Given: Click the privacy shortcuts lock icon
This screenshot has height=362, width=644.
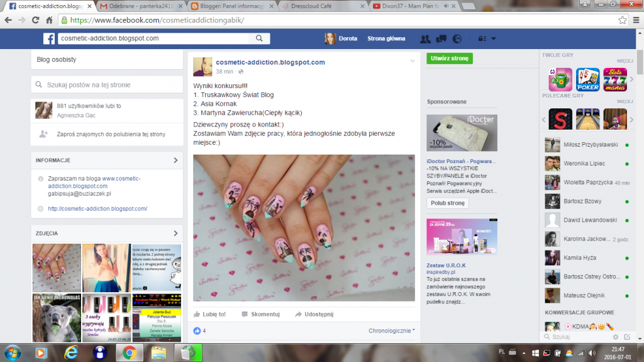Looking at the screenshot, I should pyautogui.click(x=481, y=38).
